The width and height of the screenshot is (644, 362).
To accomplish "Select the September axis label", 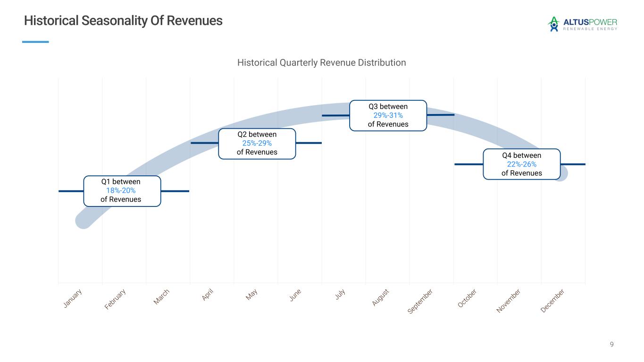I will point(420,301).
